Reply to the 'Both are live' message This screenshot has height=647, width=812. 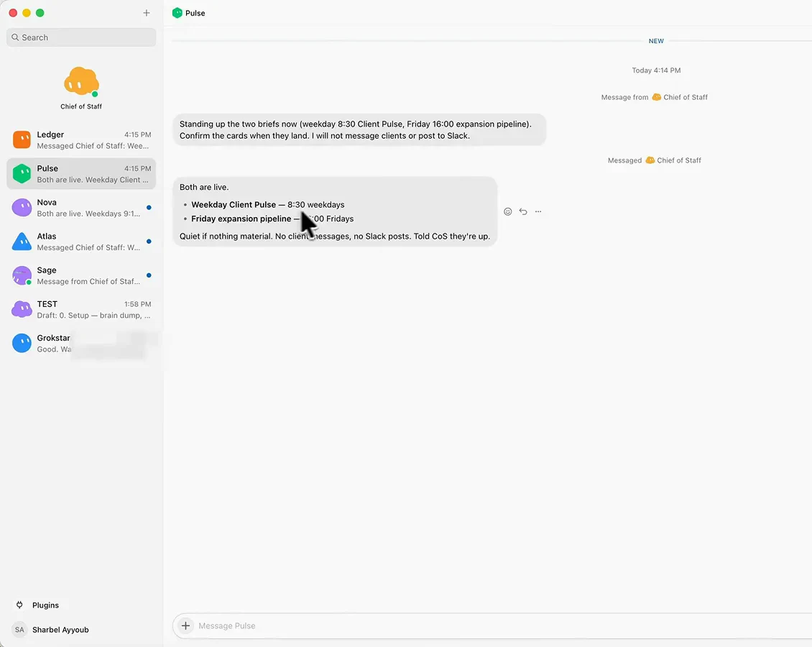523,211
